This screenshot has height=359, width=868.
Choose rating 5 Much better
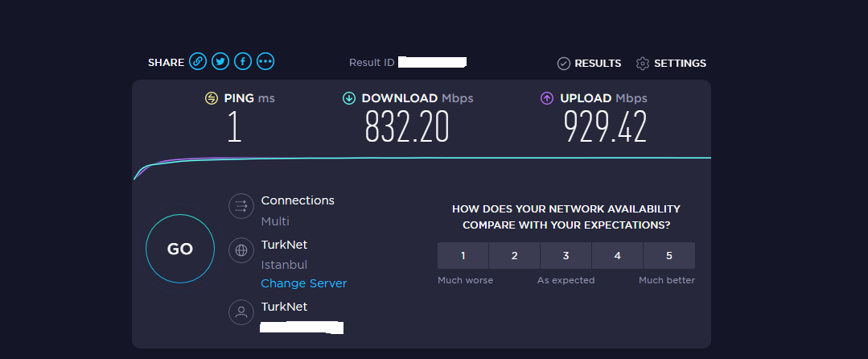point(669,256)
